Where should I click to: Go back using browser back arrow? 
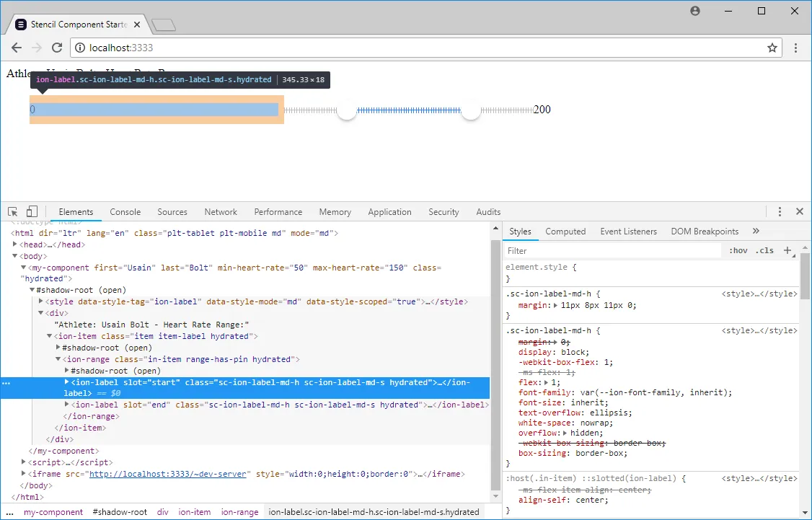coord(17,48)
